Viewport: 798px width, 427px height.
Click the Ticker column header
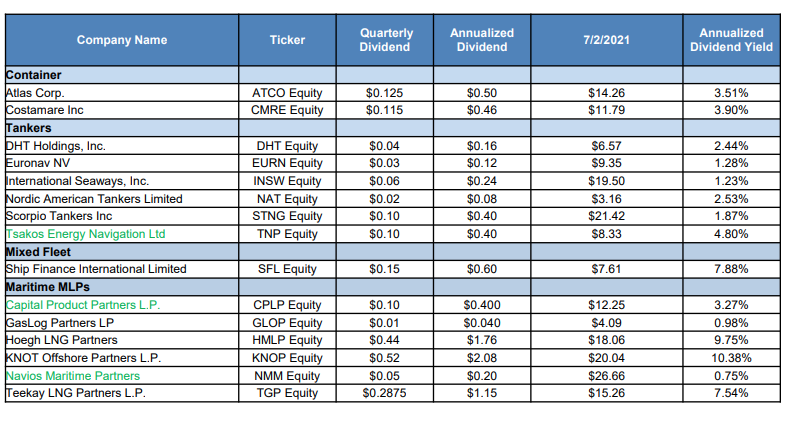(287, 40)
